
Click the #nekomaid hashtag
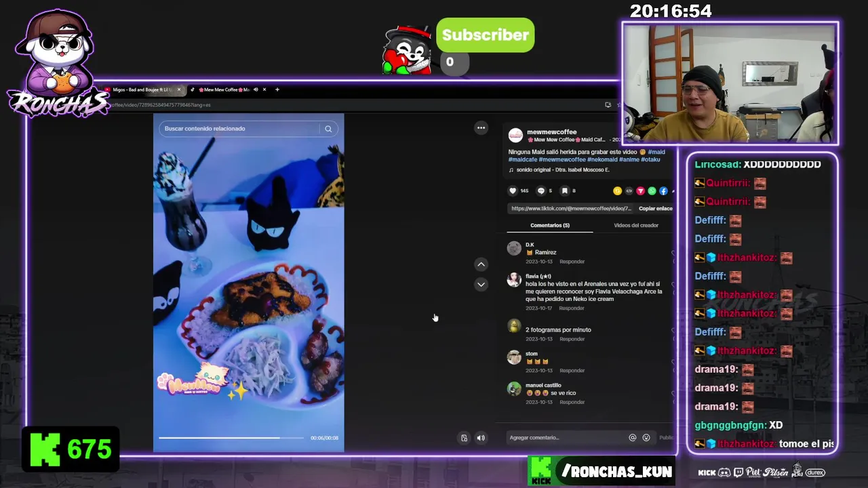tap(602, 160)
